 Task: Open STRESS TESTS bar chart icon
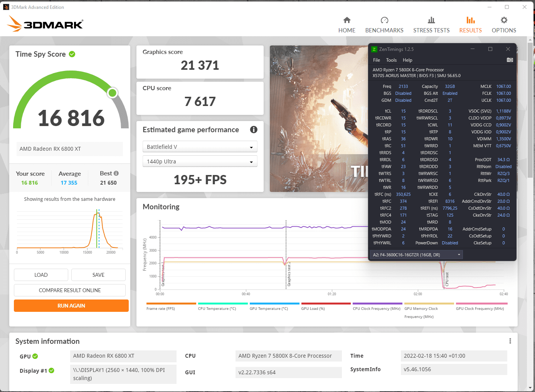click(431, 20)
